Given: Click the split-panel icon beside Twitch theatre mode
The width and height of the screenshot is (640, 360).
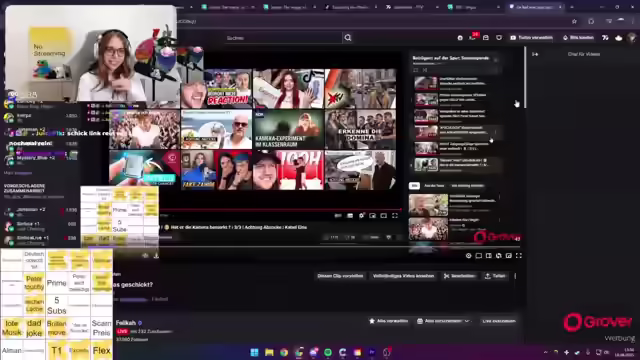Looking at the screenshot, I should pyautogui.click(x=489, y=256).
